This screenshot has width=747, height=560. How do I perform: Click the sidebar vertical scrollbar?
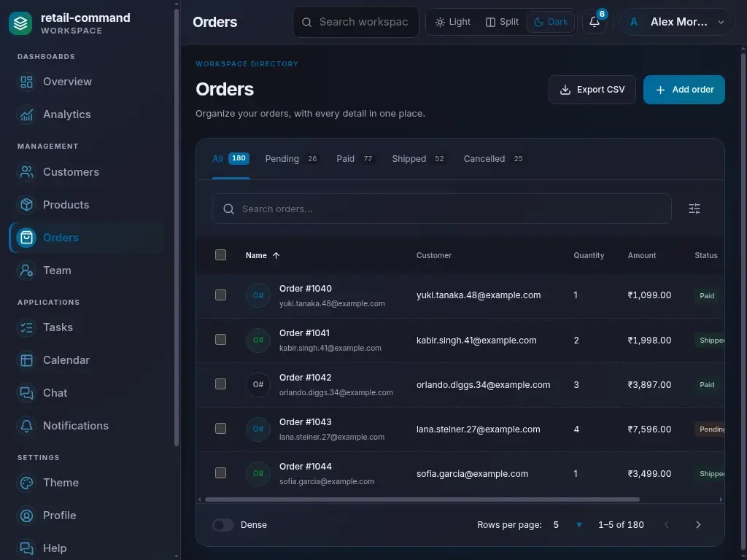pos(177,227)
